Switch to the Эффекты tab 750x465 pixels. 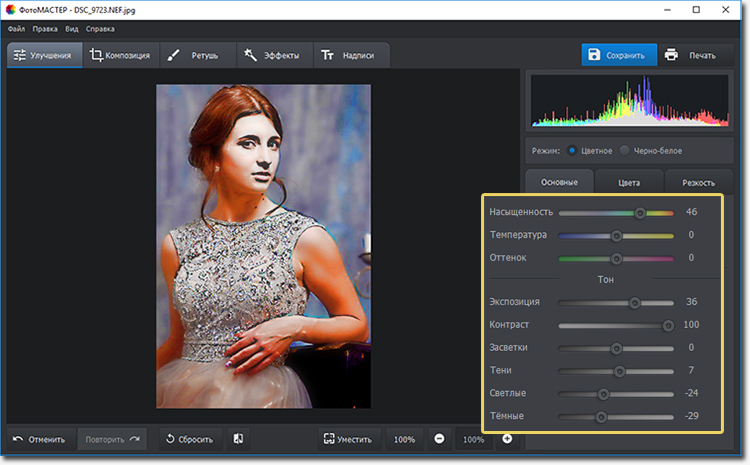coord(272,55)
